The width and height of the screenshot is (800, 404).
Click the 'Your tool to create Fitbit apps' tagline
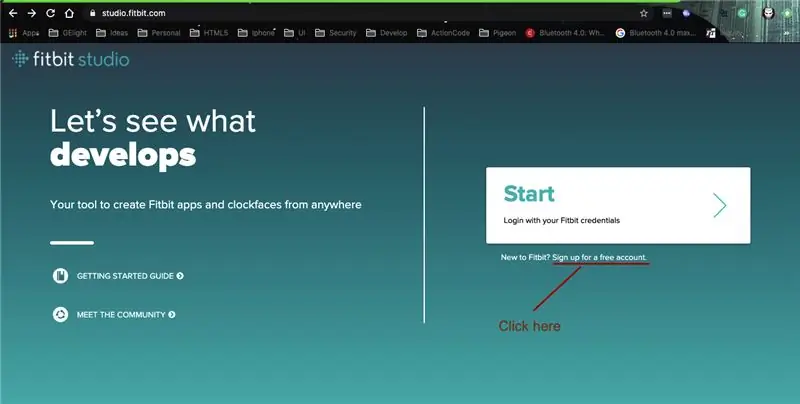coord(206,205)
